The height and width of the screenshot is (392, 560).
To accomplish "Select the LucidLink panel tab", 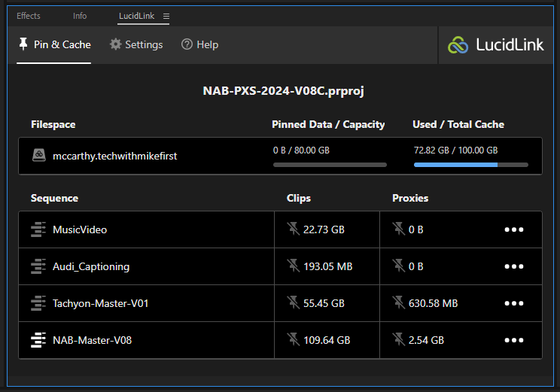I will click(x=136, y=16).
